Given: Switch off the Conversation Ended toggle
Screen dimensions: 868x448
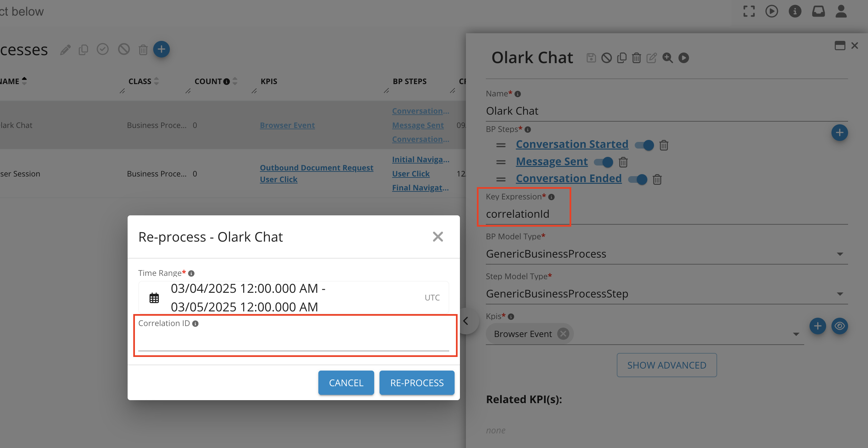Looking at the screenshot, I should click(637, 179).
